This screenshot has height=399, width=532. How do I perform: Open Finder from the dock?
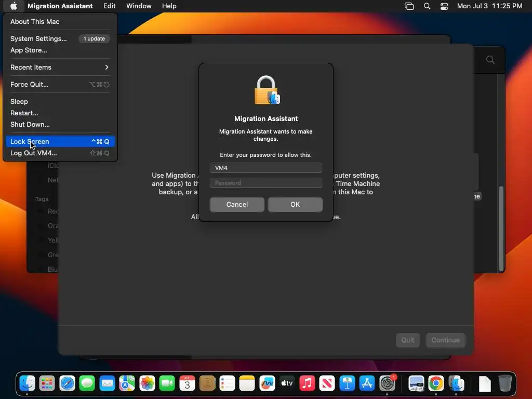[27, 383]
